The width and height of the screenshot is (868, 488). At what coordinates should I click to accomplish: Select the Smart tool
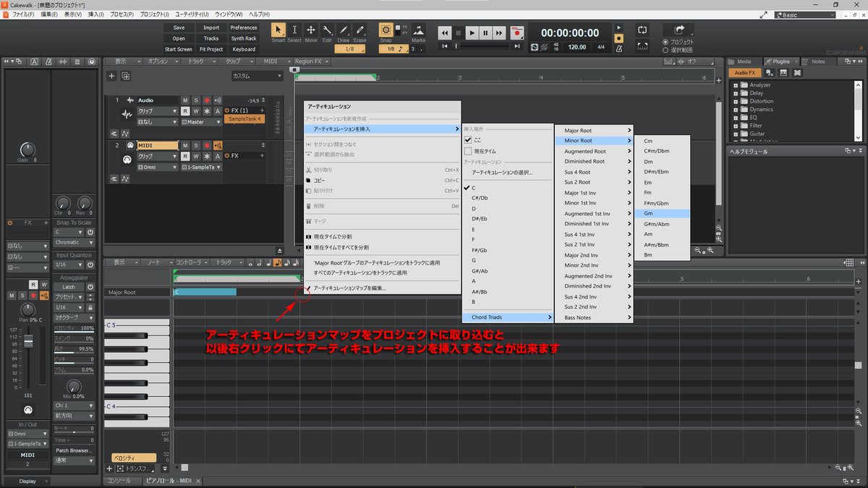pos(278,30)
